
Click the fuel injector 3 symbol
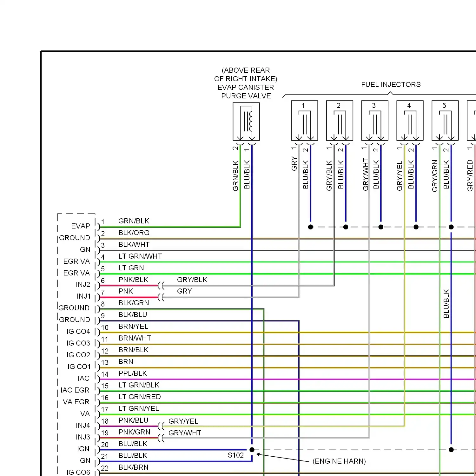coord(375,121)
